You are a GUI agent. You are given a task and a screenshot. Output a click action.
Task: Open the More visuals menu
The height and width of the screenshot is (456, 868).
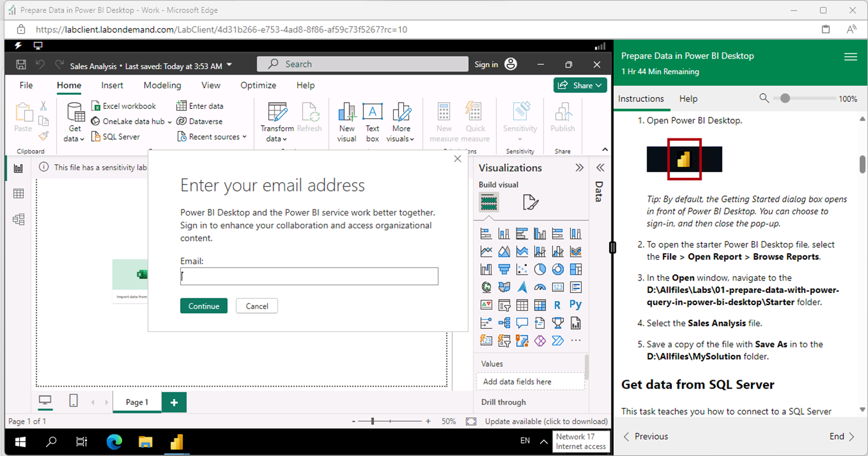(x=401, y=122)
